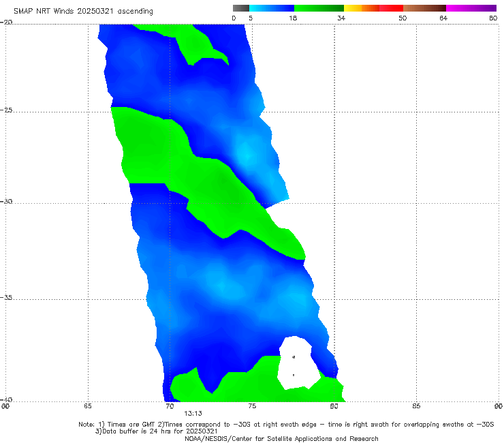Click the latitude axis label '-30' on the left axis

6,201
